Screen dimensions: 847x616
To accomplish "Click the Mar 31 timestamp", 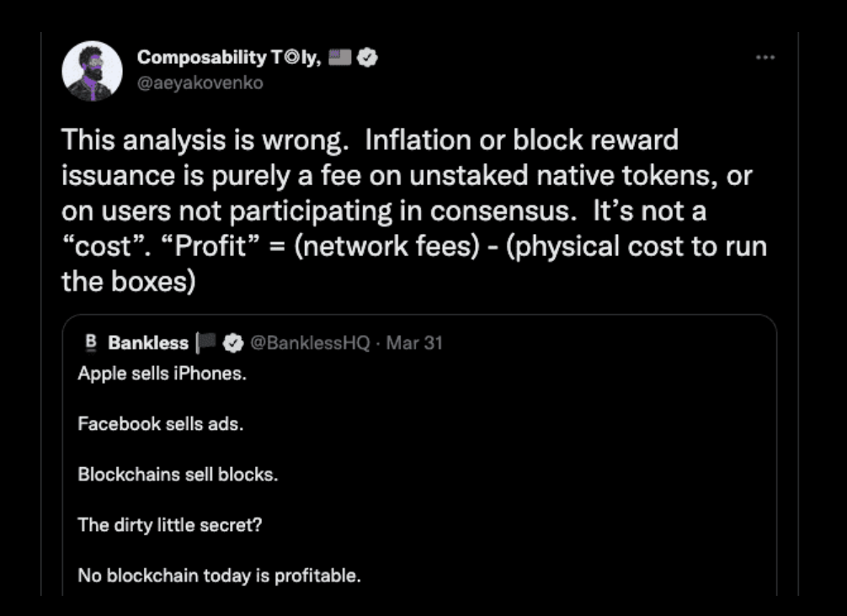I will 414,343.
